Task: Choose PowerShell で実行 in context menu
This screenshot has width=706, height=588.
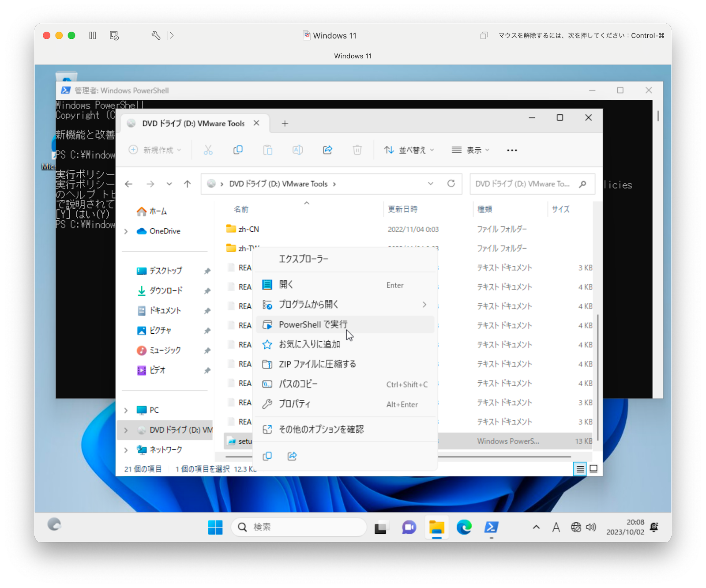Action: (345, 324)
